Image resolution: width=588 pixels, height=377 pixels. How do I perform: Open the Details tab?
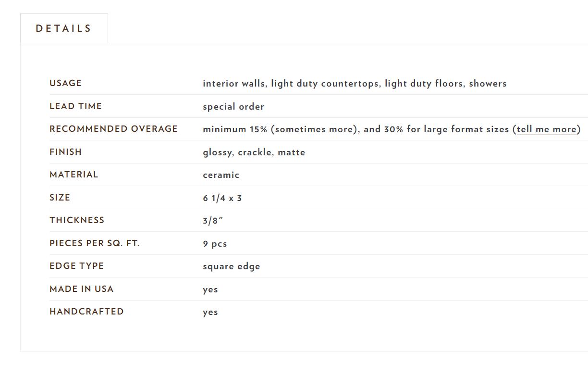click(x=64, y=28)
